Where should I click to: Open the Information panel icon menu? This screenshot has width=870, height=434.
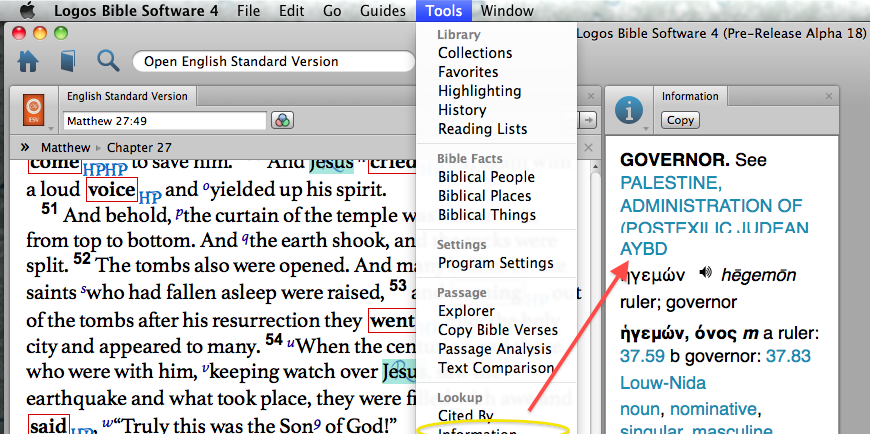click(629, 110)
